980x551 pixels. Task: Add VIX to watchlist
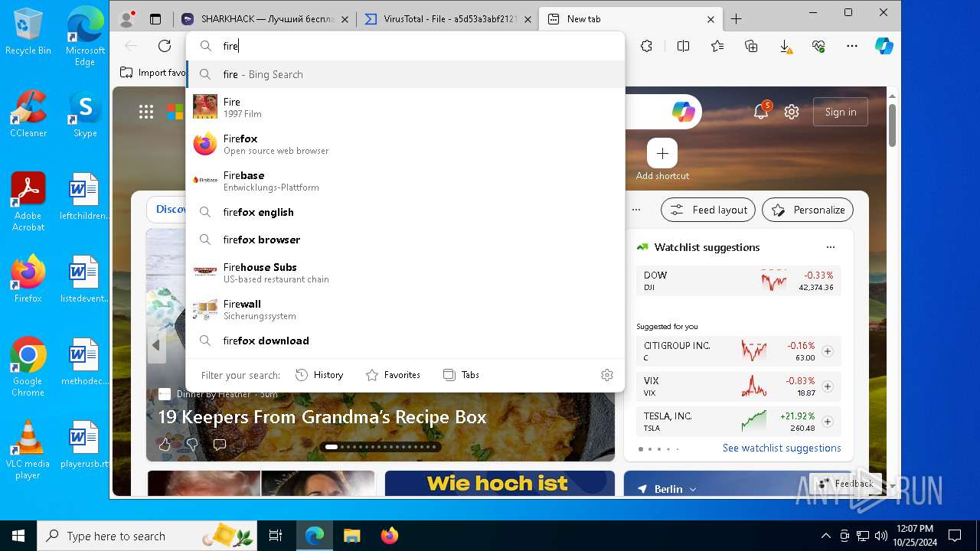(828, 386)
